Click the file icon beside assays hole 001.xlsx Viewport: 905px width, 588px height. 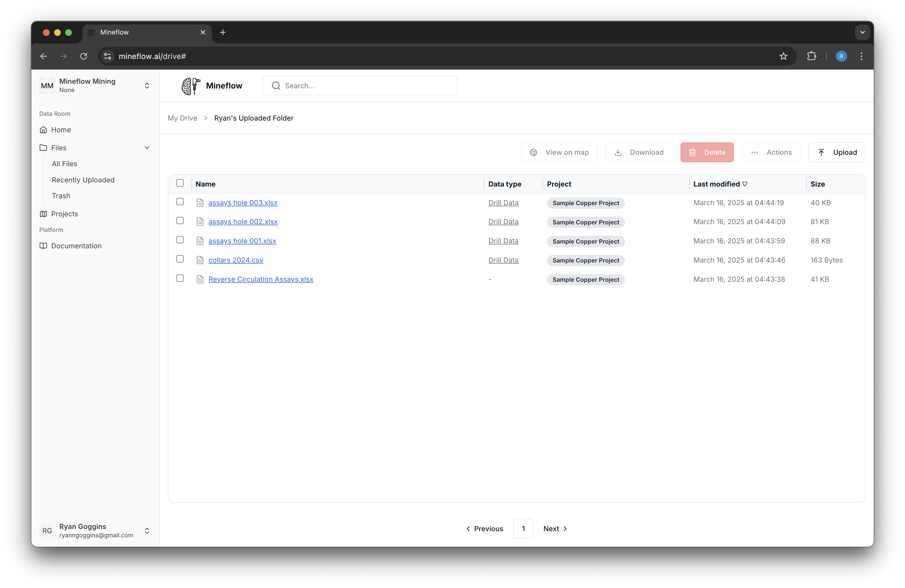point(200,241)
